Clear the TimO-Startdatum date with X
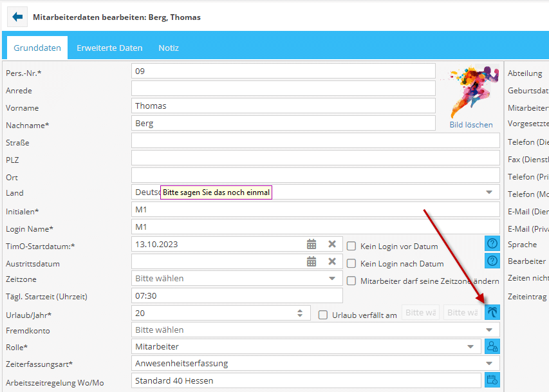Image resolution: width=549 pixels, height=392 pixels. coord(332,245)
